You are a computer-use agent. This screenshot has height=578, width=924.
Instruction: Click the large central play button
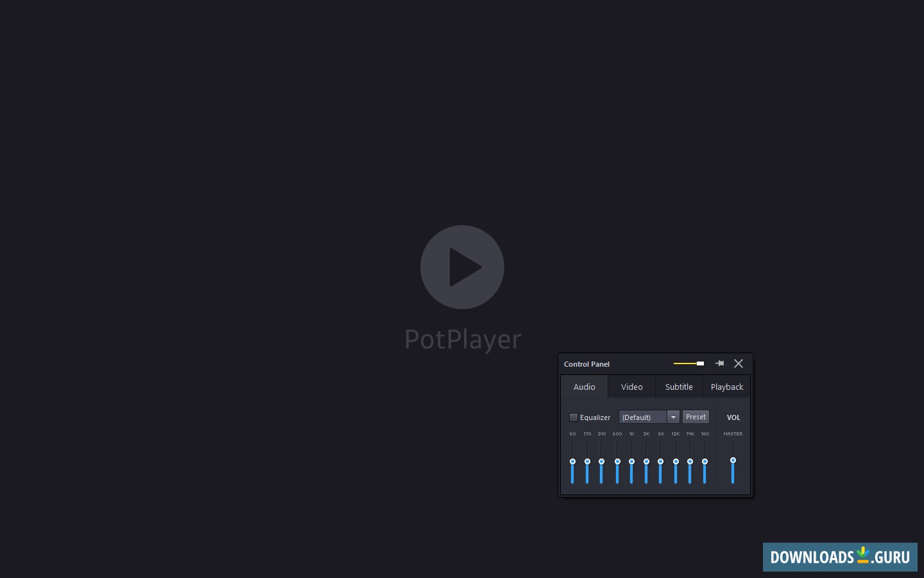click(462, 267)
